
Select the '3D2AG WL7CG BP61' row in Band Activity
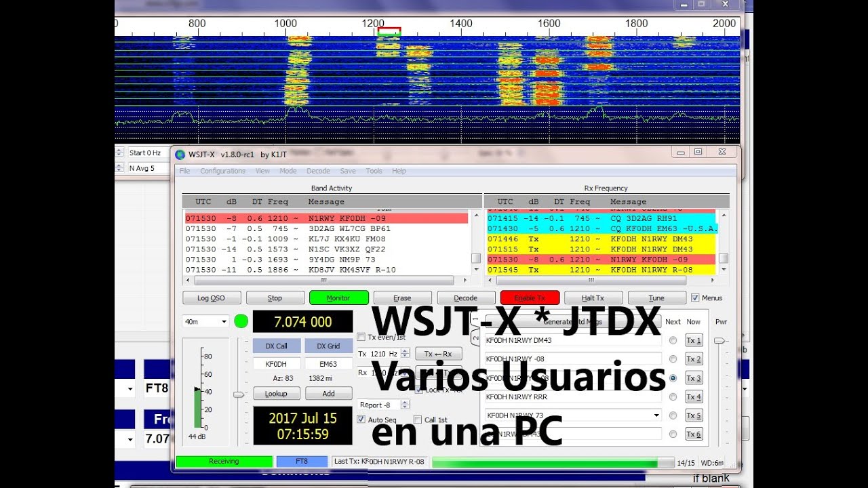(327, 228)
